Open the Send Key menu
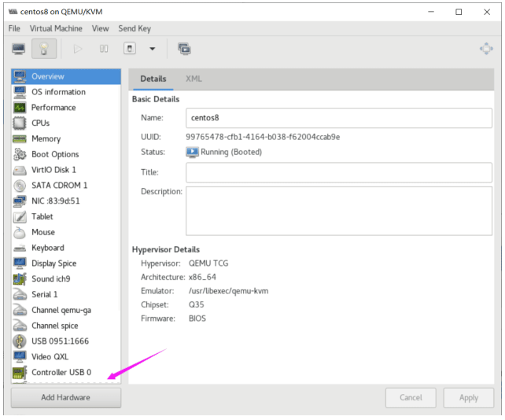The height and width of the screenshot is (420, 505). pyautogui.click(x=135, y=28)
